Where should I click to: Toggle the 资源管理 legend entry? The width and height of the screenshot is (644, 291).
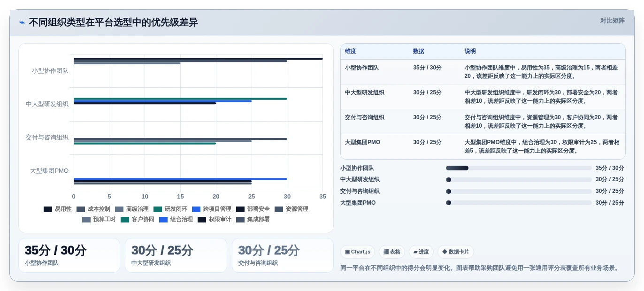(x=291, y=209)
